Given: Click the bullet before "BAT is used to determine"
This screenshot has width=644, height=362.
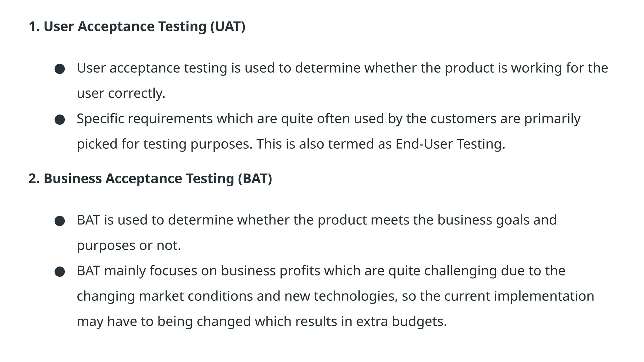Looking at the screenshot, I should coord(60,221).
